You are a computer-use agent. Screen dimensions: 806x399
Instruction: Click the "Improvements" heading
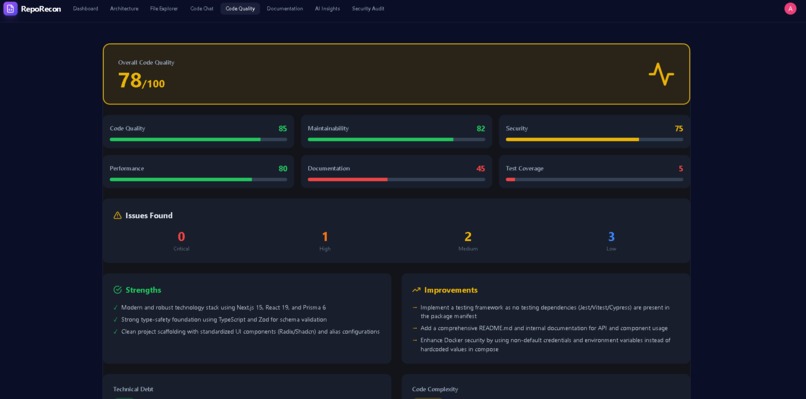coord(451,290)
